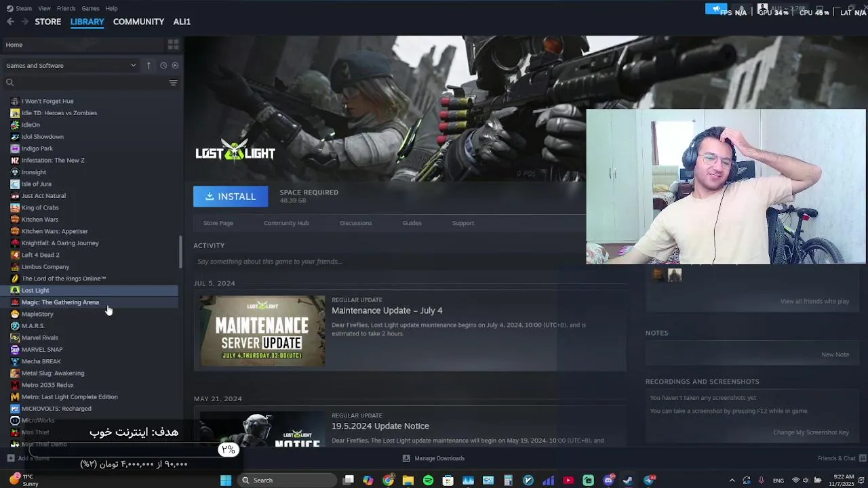Show hidden system tray icons chevron
This screenshot has width=868, height=488.
click(732, 481)
